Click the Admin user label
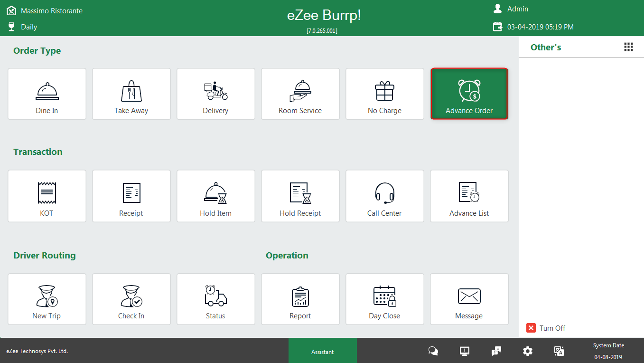This screenshot has width=644, height=363. [518, 9]
